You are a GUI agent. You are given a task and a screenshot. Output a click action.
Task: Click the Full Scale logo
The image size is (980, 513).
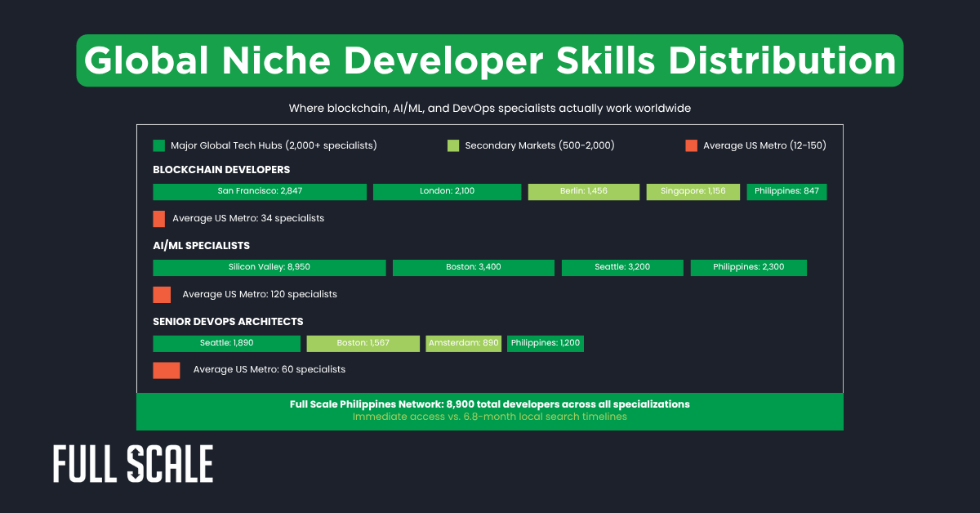click(x=131, y=462)
